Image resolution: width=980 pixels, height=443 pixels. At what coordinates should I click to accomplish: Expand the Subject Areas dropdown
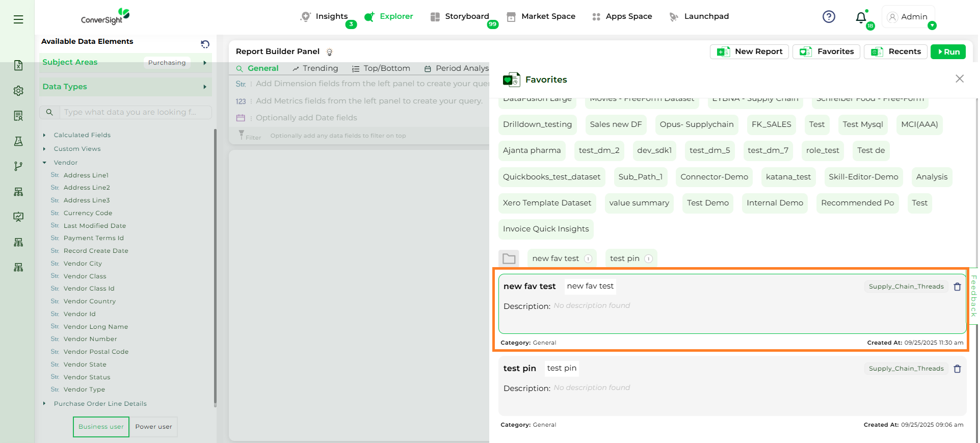(x=204, y=63)
